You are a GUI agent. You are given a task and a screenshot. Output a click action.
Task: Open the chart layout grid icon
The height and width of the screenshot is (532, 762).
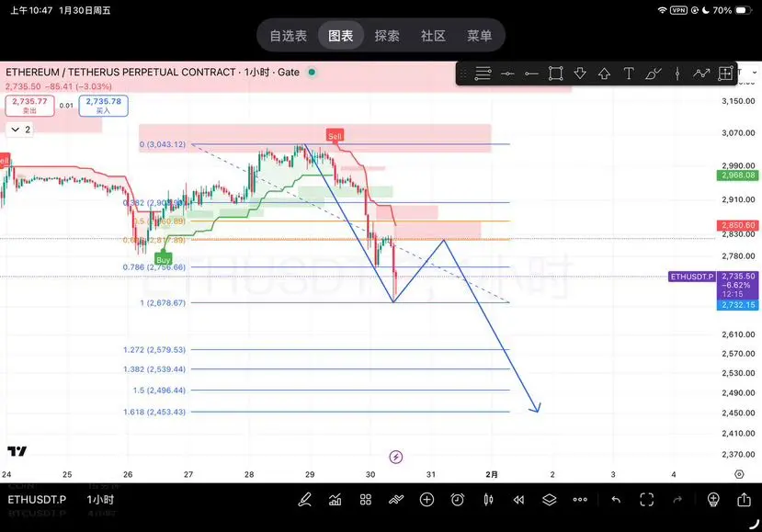click(366, 500)
